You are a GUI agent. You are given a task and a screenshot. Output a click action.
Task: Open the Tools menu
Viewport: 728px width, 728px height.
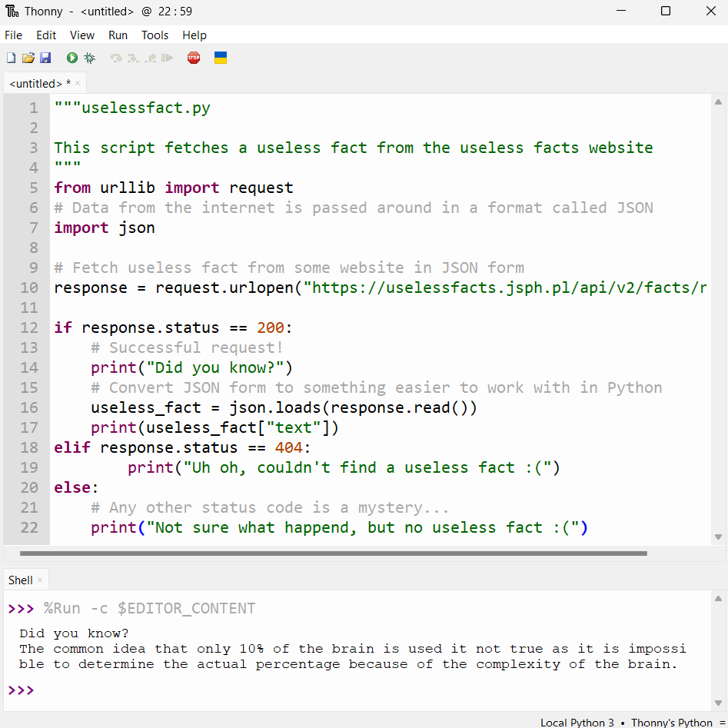click(155, 35)
